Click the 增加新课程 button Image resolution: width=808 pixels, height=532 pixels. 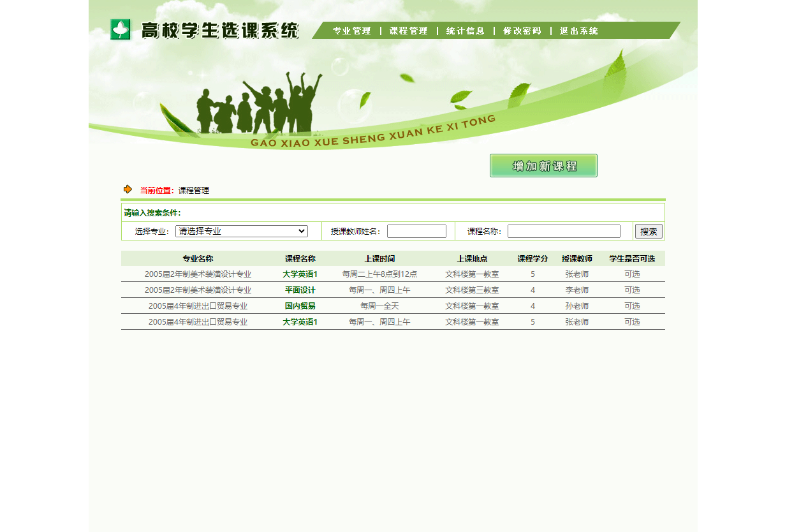pyautogui.click(x=543, y=165)
